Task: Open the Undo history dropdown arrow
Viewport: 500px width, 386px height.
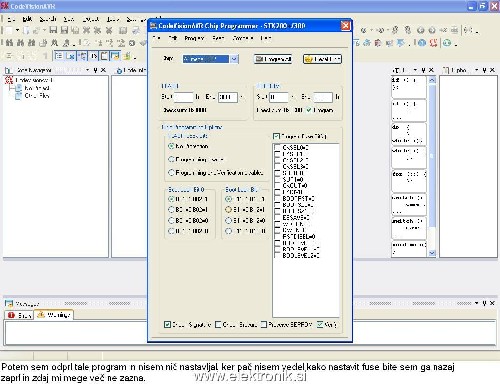Action: point(371,30)
